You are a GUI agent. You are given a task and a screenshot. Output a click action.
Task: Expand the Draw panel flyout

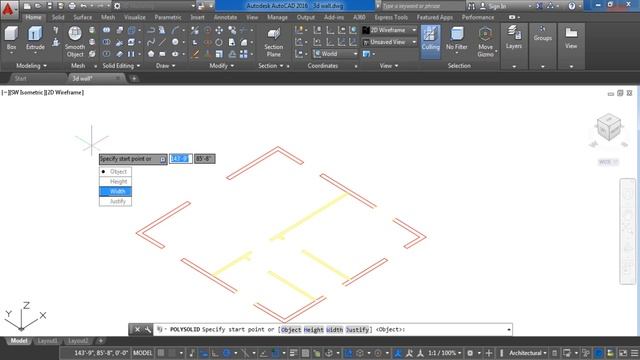click(x=165, y=66)
